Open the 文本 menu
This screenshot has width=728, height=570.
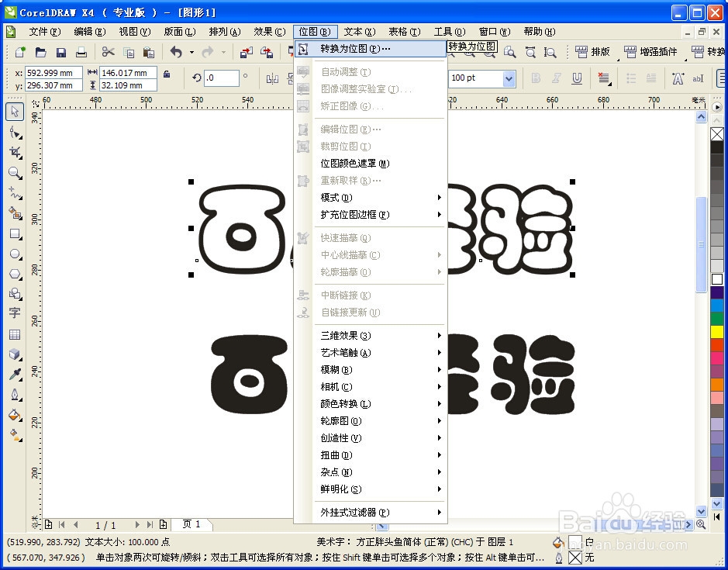click(360, 32)
